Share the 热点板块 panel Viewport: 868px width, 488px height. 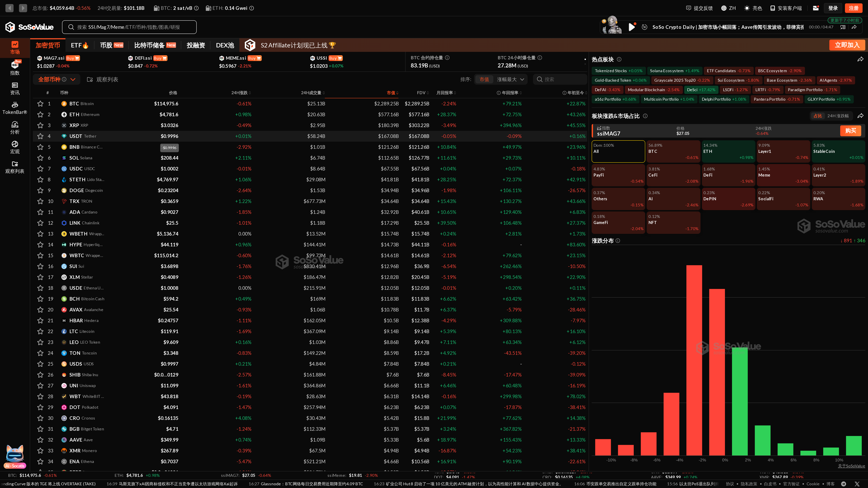(x=861, y=59)
